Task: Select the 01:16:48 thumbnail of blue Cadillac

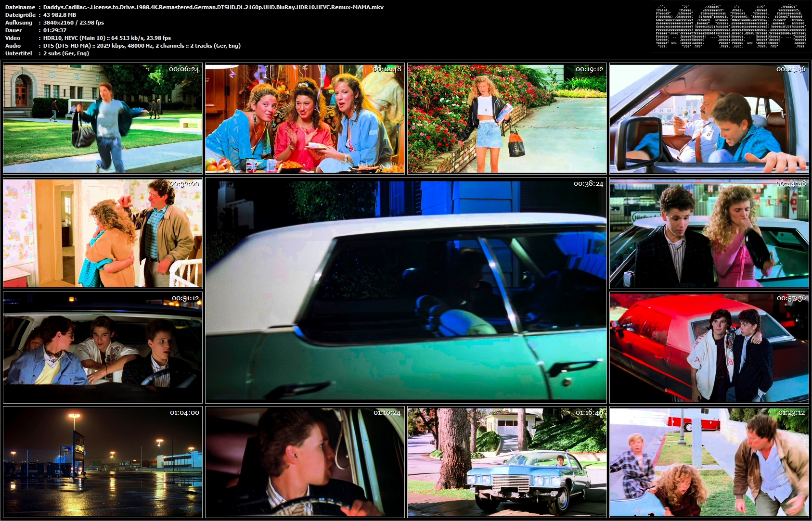Action: tap(507, 462)
